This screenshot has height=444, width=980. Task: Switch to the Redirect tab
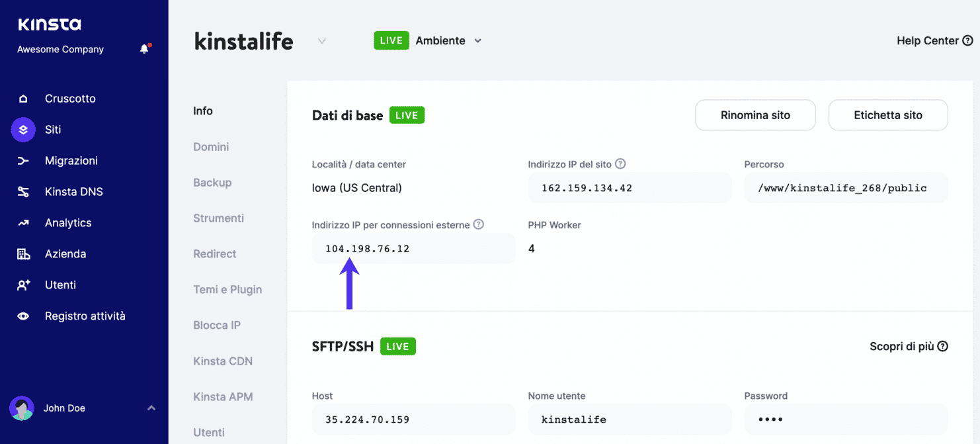pyautogui.click(x=215, y=254)
